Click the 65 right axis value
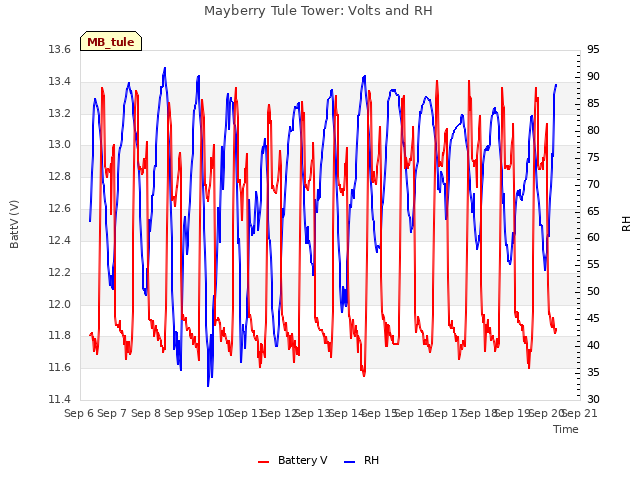640x480 pixels. pos(593,211)
